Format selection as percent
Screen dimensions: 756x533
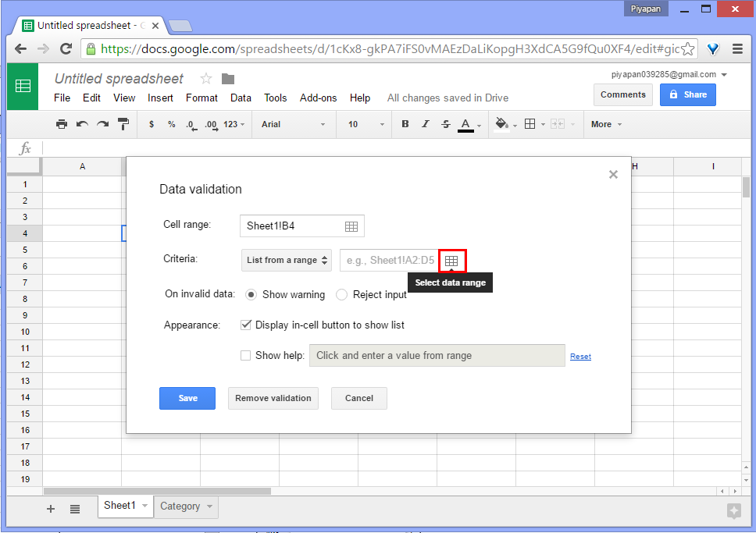[x=170, y=123]
